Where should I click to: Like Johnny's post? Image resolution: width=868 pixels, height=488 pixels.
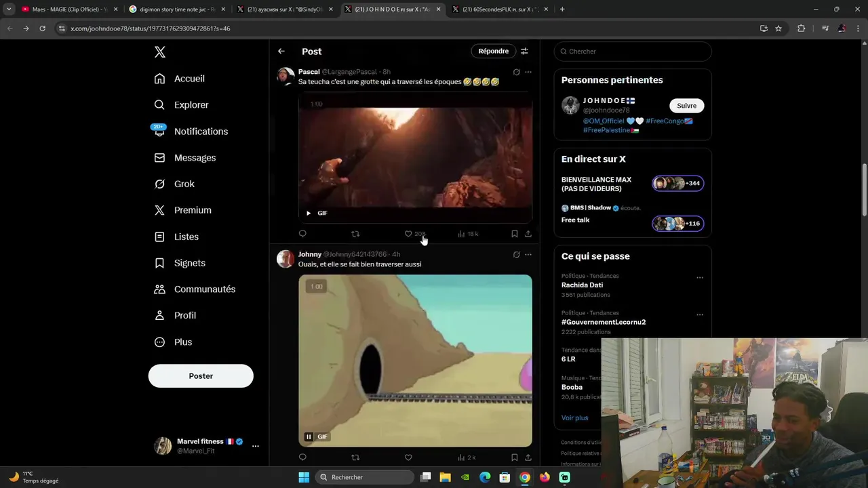(x=408, y=457)
